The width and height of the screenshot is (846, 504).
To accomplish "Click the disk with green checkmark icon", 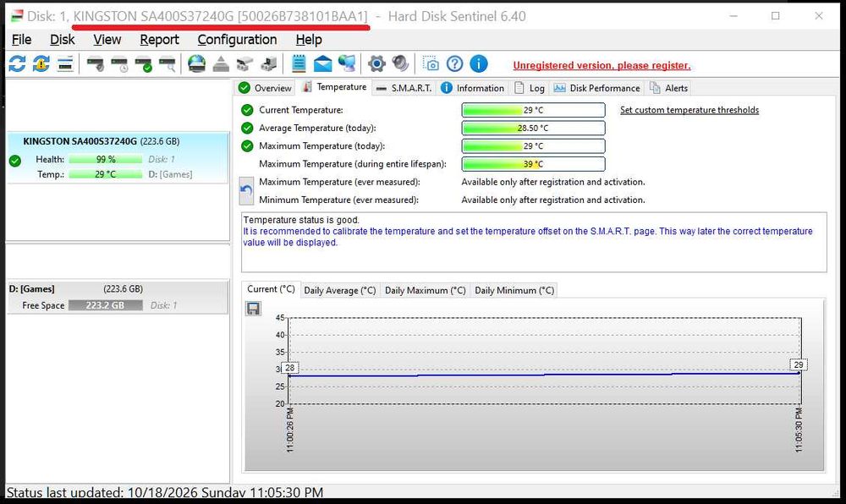I will (x=144, y=64).
